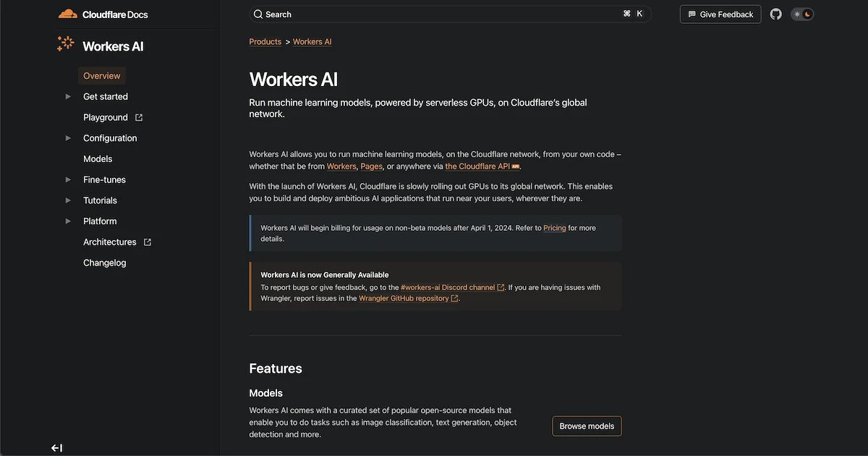
Task: Collapse the sidebar with the arrow icon
Action: [56, 447]
